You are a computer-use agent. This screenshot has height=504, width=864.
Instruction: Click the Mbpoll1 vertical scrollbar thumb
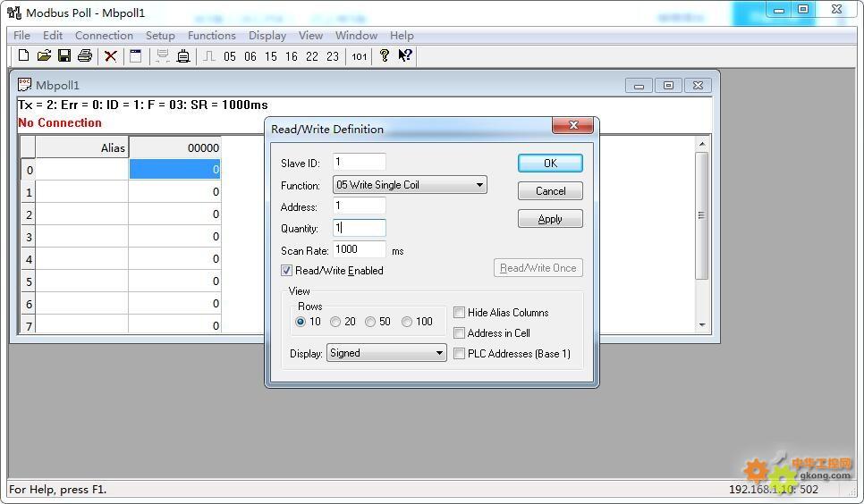pyautogui.click(x=701, y=216)
